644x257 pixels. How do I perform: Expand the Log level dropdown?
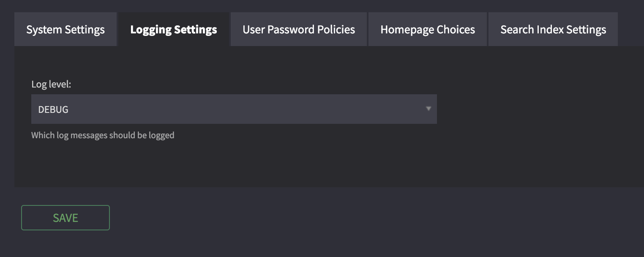(234, 109)
